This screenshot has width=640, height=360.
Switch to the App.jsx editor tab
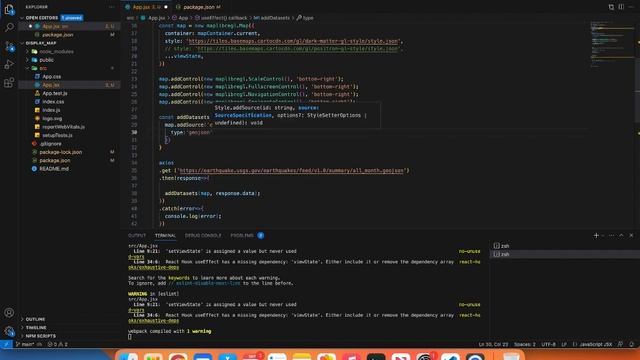point(147,7)
